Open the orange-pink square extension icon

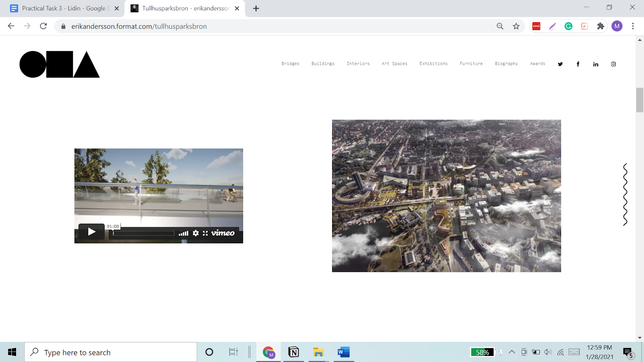(584, 26)
